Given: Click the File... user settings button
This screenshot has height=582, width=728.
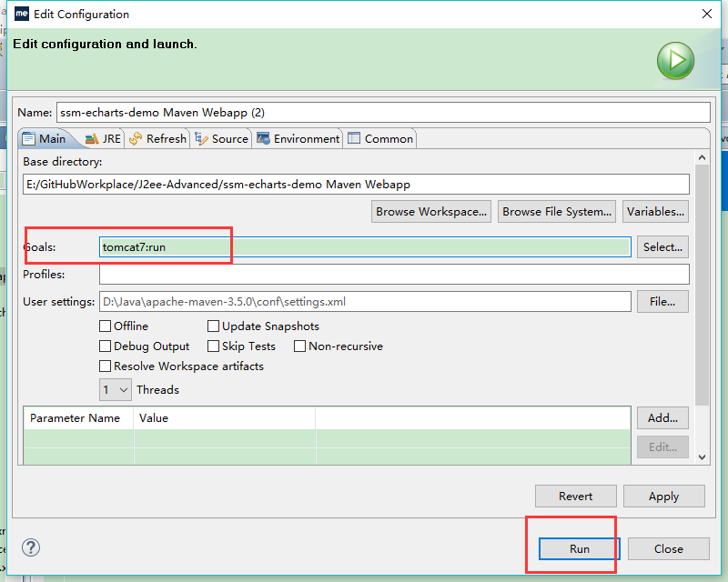Looking at the screenshot, I should click(x=662, y=302).
